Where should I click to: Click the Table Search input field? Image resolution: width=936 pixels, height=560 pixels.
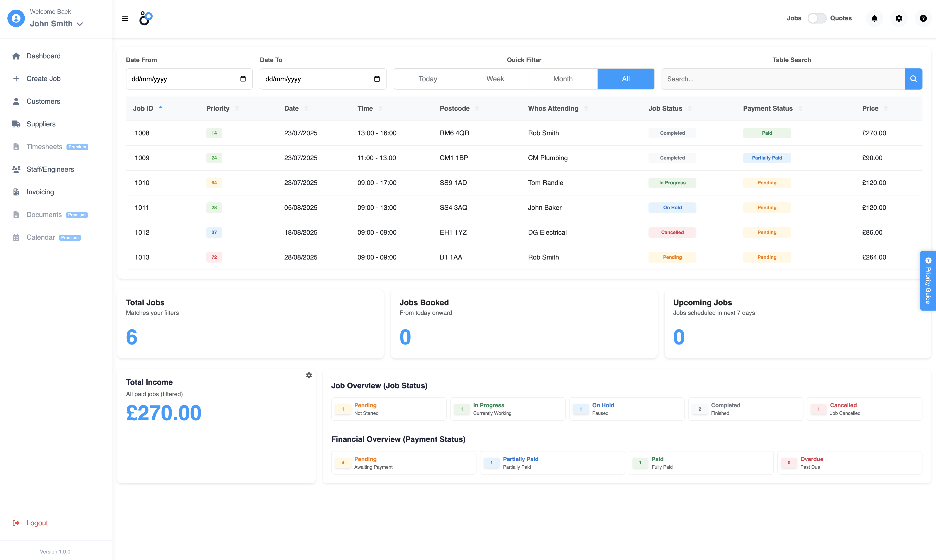(783, 79)
